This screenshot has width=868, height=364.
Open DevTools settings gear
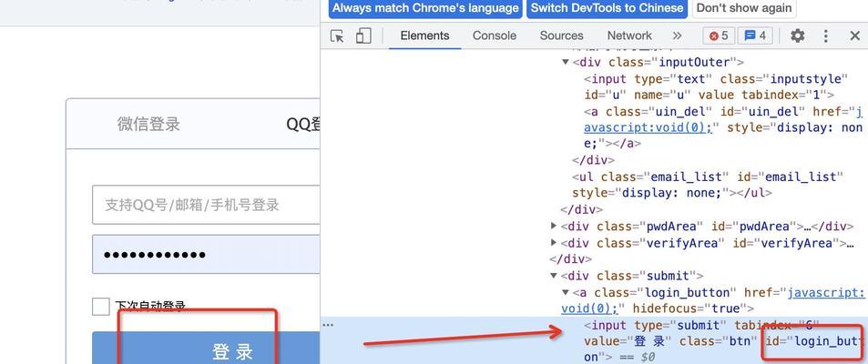pos(797,36)
